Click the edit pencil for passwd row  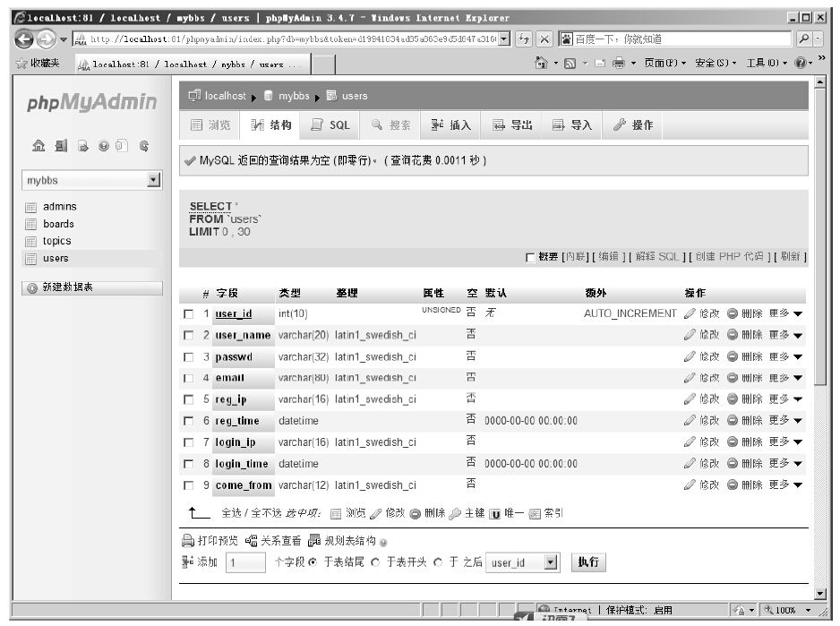point(690,356)
